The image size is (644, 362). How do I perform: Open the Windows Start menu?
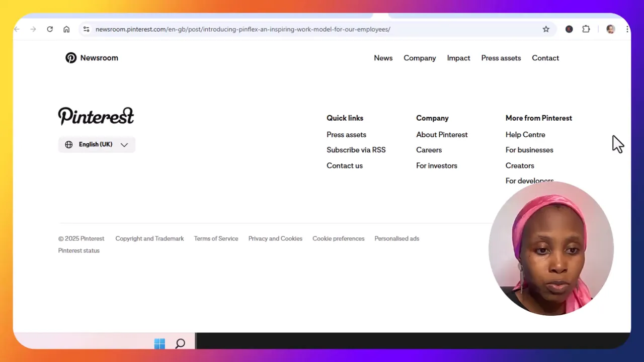click(x=159, y=344)
